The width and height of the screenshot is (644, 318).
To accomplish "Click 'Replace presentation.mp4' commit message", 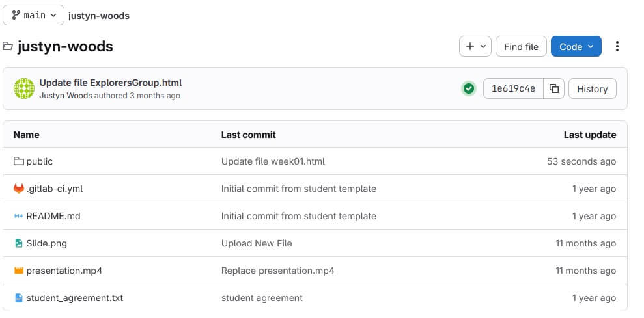I will 277,271.
